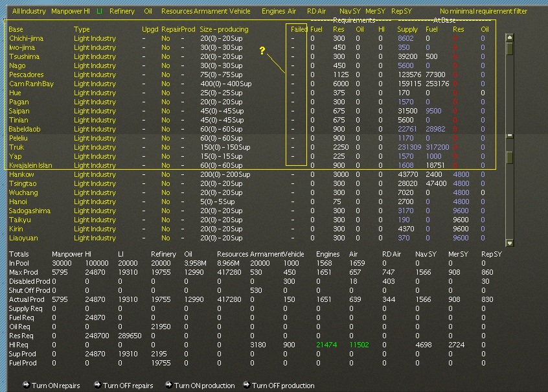Select the Armament filter
This screenshot has height=392, width=548.
pyautogui.click(x=211, y=11)
